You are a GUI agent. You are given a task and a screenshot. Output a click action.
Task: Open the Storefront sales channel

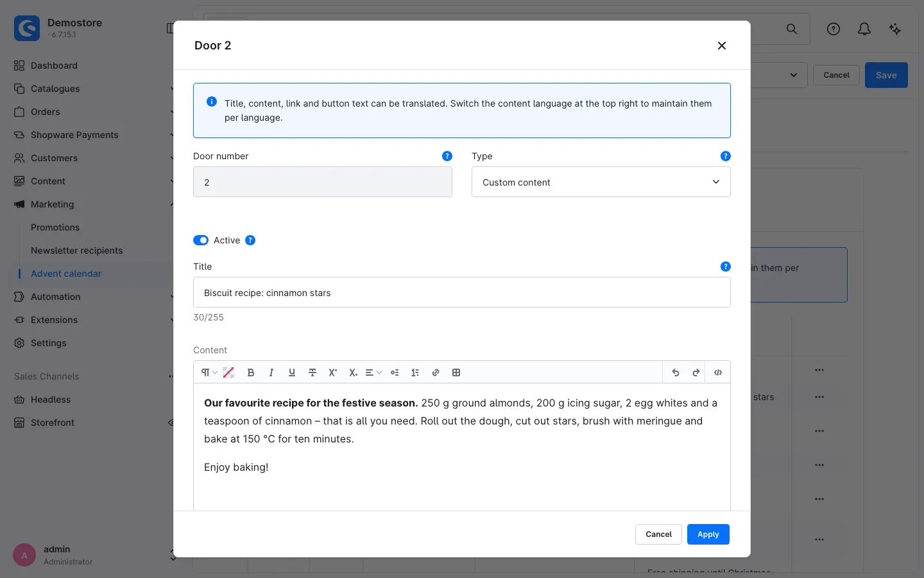coord(53,423)
